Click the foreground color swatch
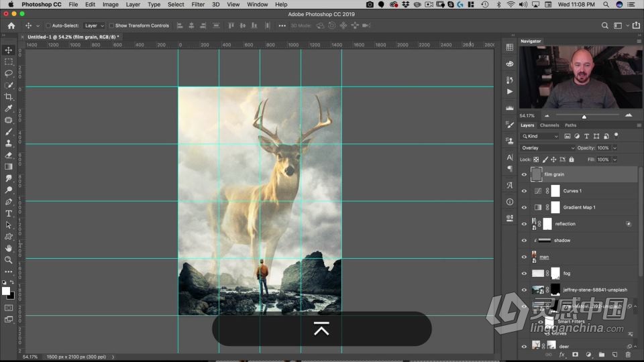The image size is (644, 362). coord(6,291)
